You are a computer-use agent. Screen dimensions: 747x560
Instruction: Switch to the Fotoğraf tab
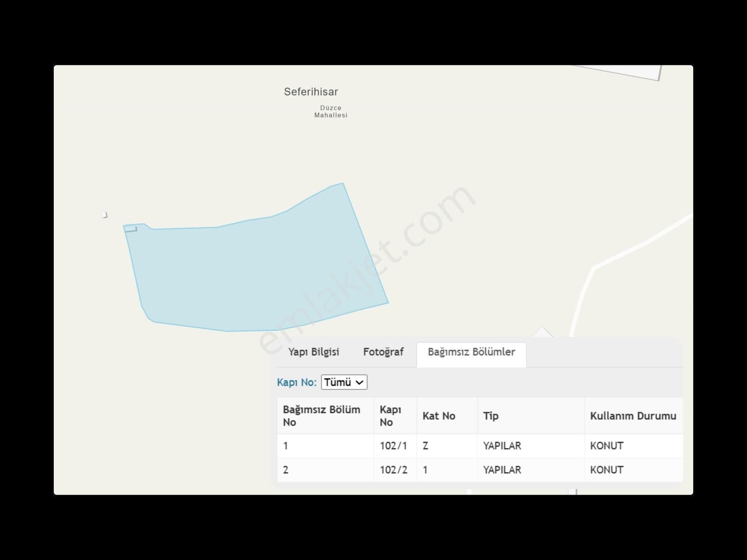[x=383, y=352]
